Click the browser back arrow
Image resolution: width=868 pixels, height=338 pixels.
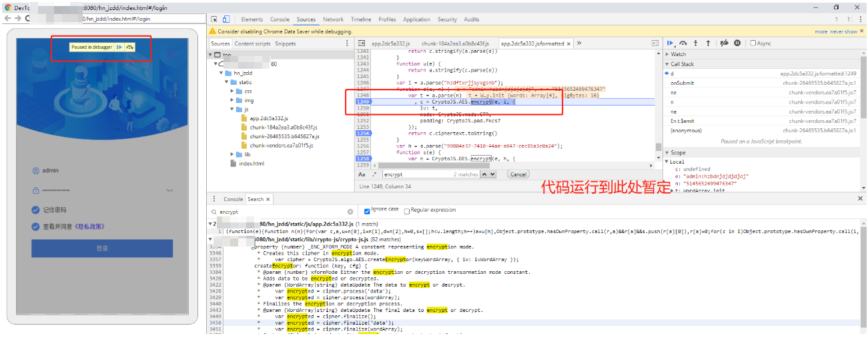[x=7, y=19]
